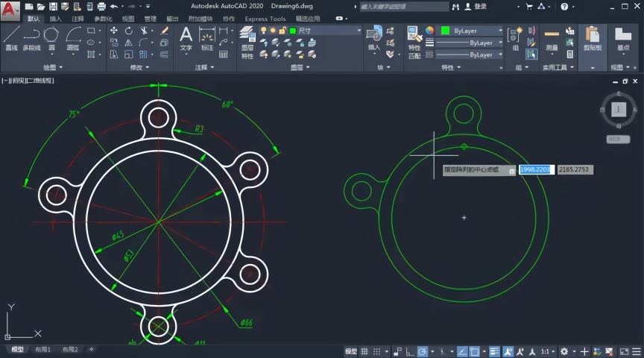
Task: Activate the Mirror tool
Action: (128, 43)
